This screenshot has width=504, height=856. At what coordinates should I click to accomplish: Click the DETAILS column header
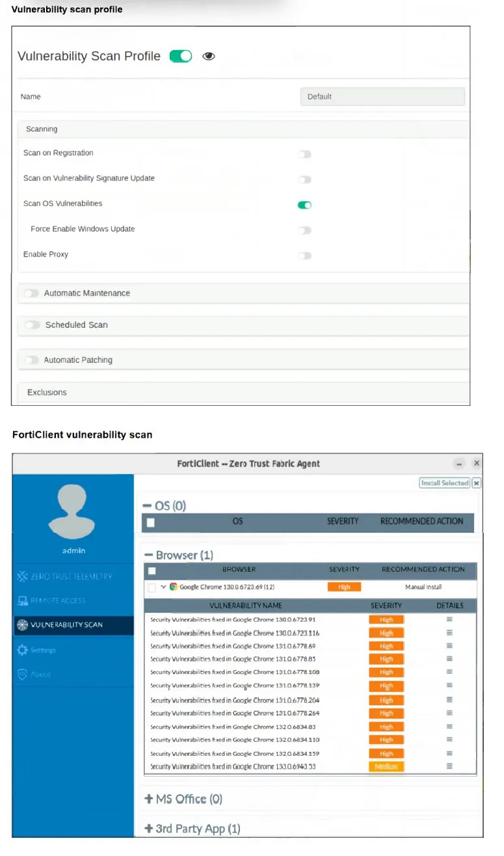click(449, 605)
